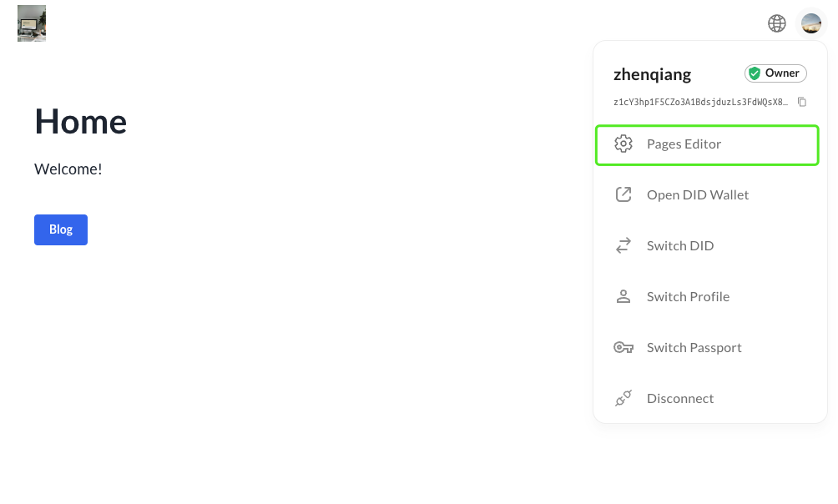The height and width of the screenshot is (504, 838).
Task: Open the language selector globe icon
Action: click(777, 23)
